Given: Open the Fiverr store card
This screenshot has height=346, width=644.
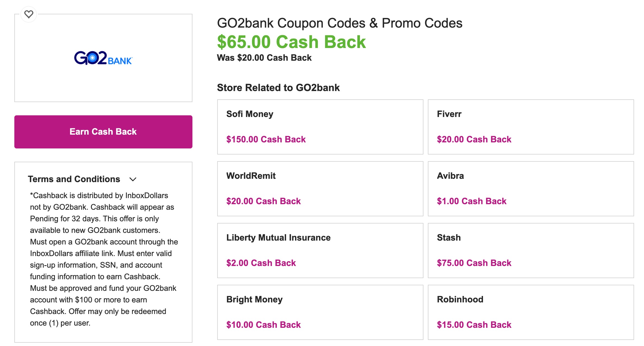Looking at the screenshot, I should [531, 127].
